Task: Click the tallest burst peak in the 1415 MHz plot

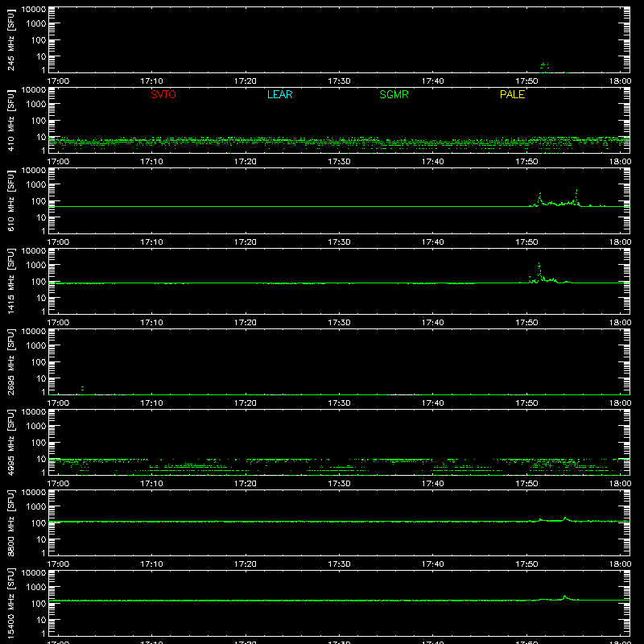Action: [x=539, y=264]
